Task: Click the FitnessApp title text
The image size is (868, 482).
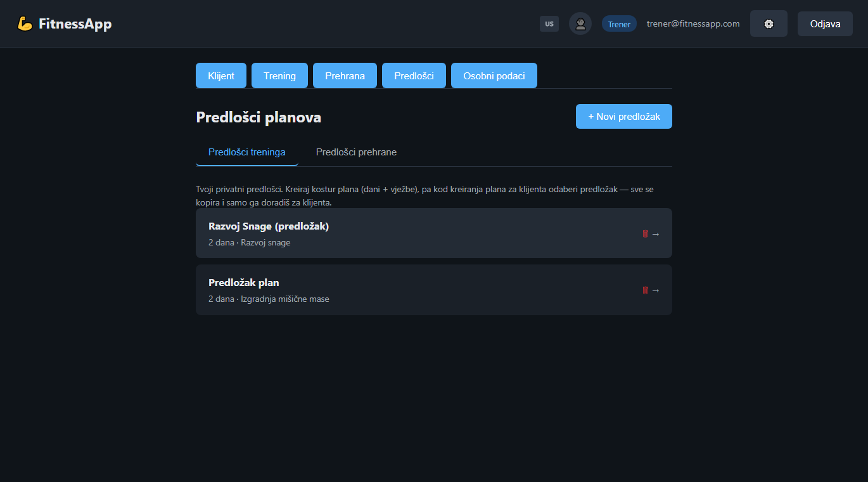Action: click(x=75, y=24)
